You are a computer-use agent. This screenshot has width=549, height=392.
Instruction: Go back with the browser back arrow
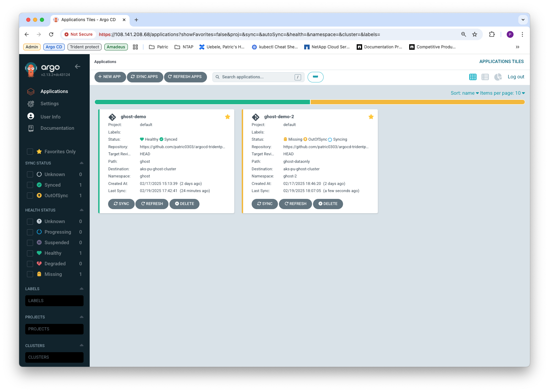[x=27, y=34]
